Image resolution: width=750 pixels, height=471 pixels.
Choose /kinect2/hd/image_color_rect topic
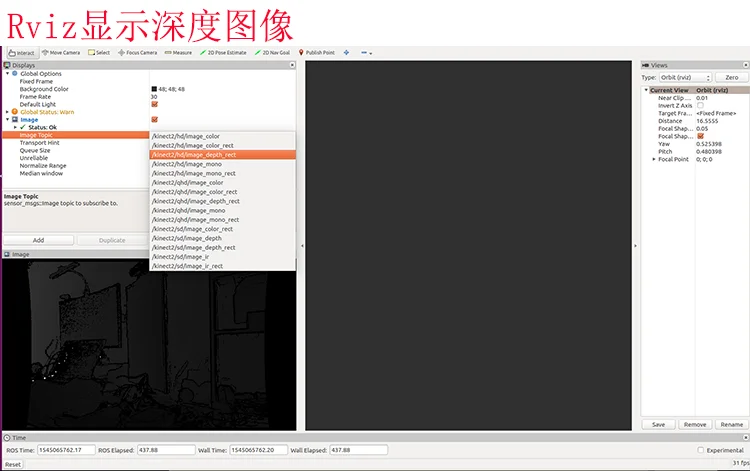222,145
